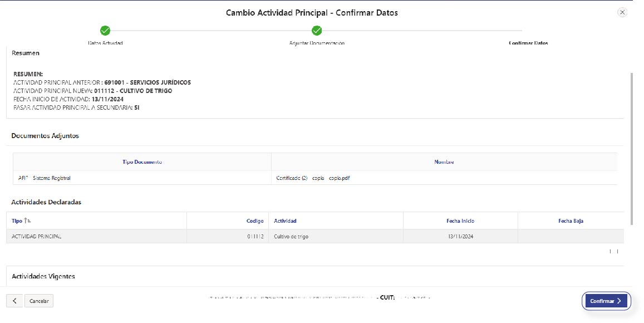
Task: Sort table by the Fecha Inicio column header
Action: pos(460,221)
